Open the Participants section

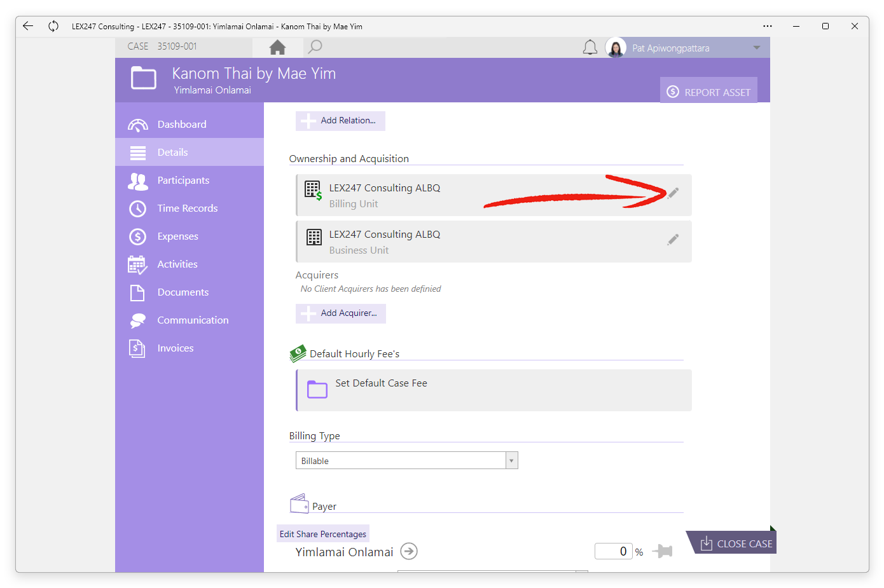point(190,180)
